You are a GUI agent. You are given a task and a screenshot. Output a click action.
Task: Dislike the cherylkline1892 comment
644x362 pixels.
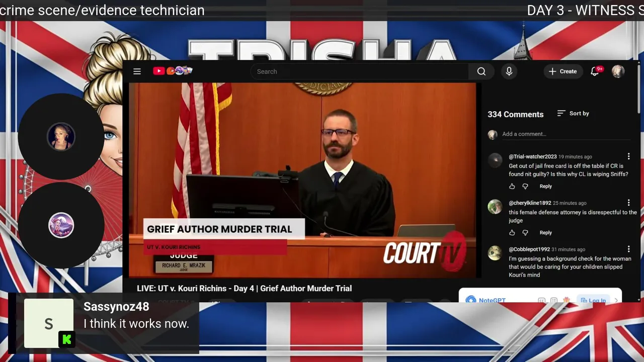(525, 233)
